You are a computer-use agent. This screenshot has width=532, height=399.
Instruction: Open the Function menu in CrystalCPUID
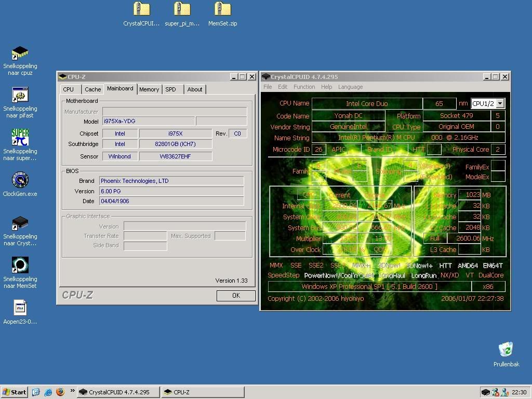(304, 87)
